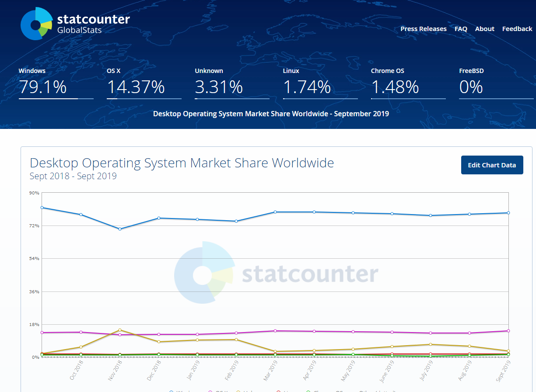This screenshot has width=536, height=392.
Task: Click the GlobalStats wordmark text
Action: (79, 30)
